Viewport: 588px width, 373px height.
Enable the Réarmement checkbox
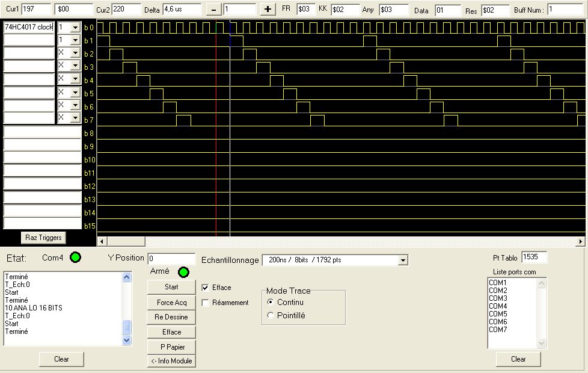(x=205, y=303)
